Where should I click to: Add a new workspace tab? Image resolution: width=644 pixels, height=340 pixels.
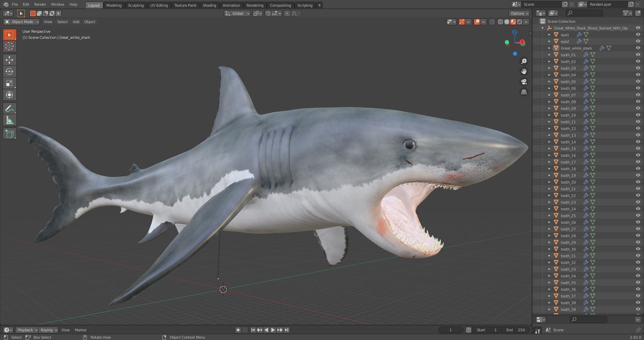[x=319, y=5]
